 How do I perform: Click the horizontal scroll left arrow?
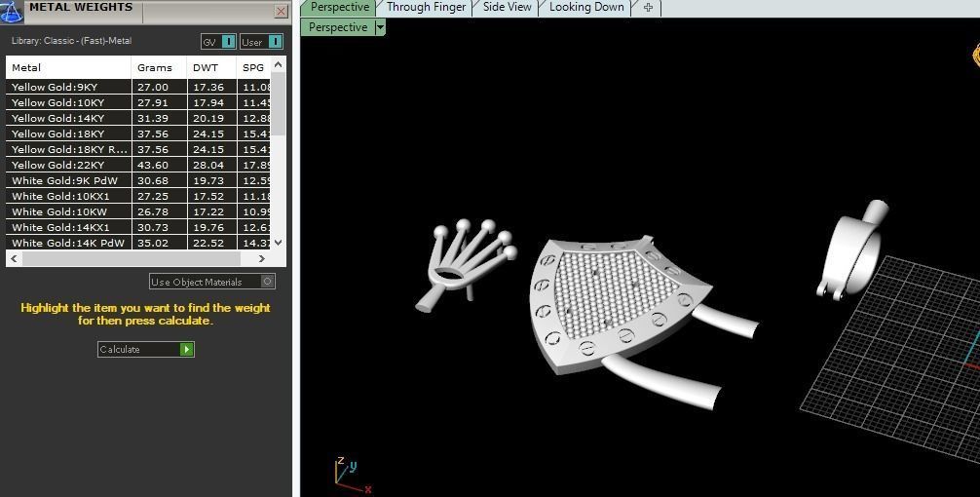(x=15, y=258)
